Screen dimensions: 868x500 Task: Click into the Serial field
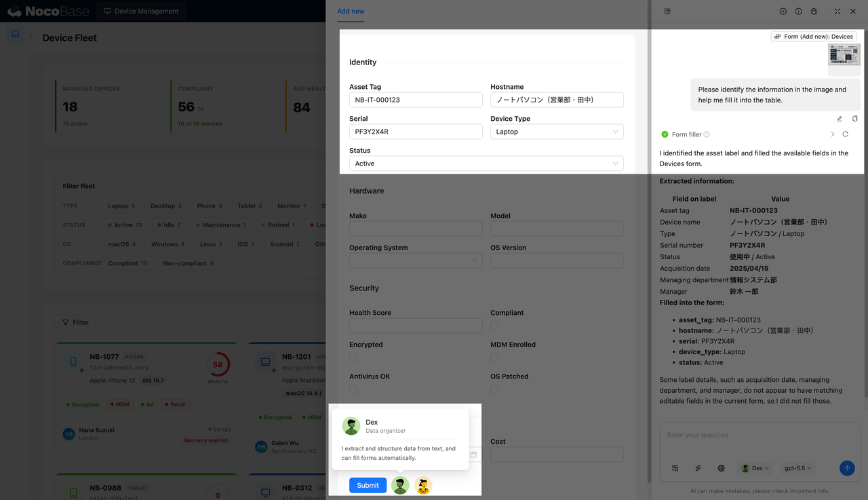pos(416,132)
